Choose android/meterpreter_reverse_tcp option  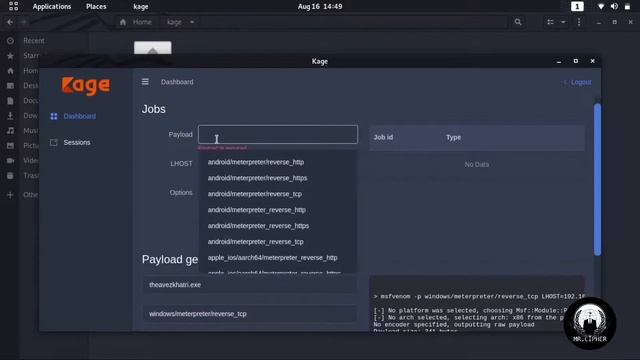(256, 242)
